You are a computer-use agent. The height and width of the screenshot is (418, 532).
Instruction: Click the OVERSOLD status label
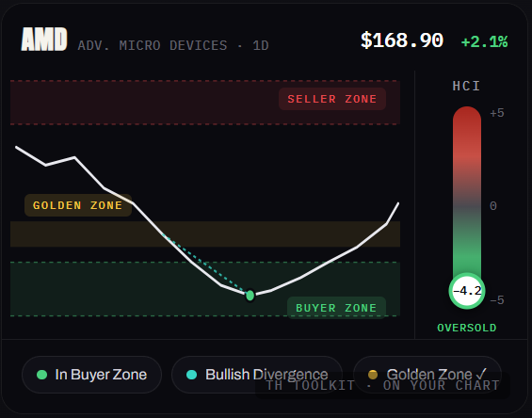click(x=467, y=328)
